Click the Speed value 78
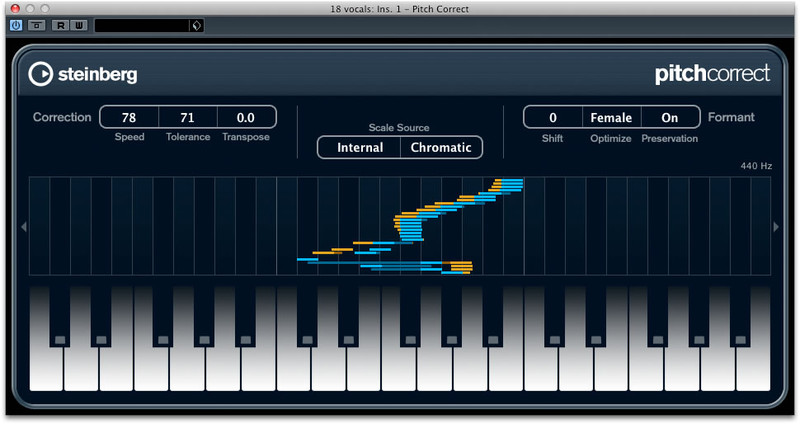 tap(129, 117)
